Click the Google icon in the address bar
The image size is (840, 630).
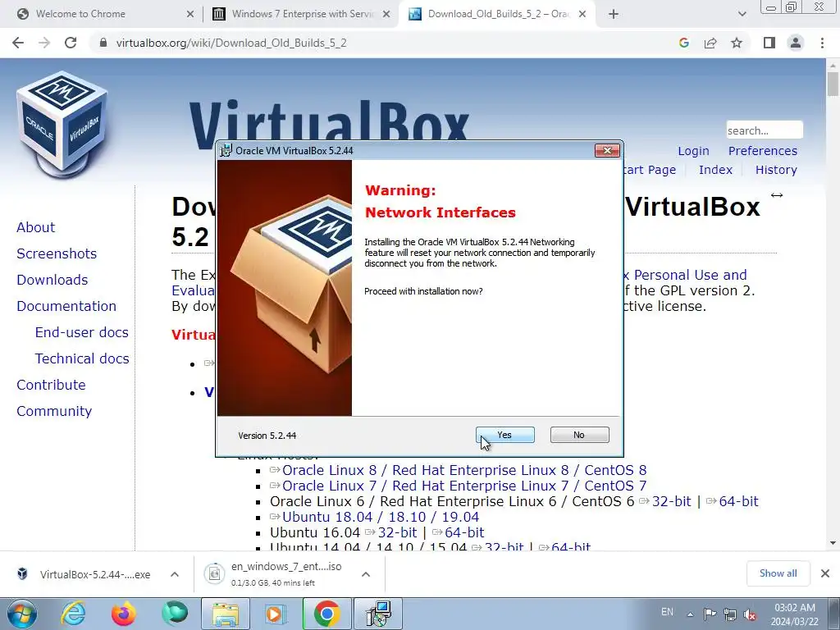(683, 43)
